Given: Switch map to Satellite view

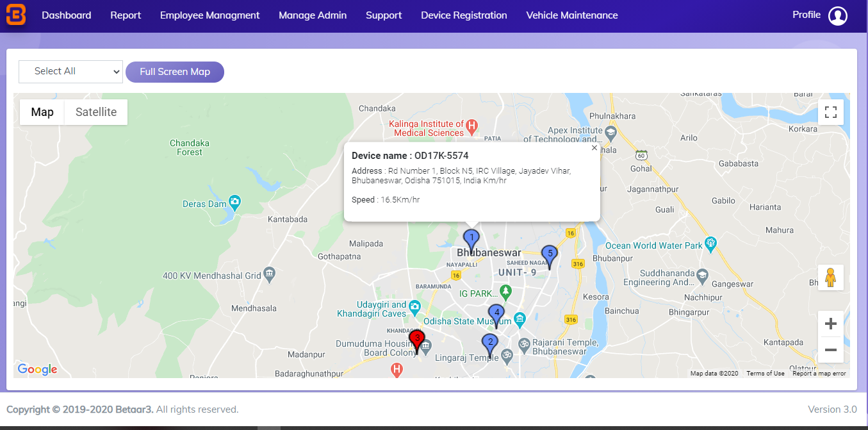Looking at the screenshot, I should pyautogui.click(x=96, y=112).
